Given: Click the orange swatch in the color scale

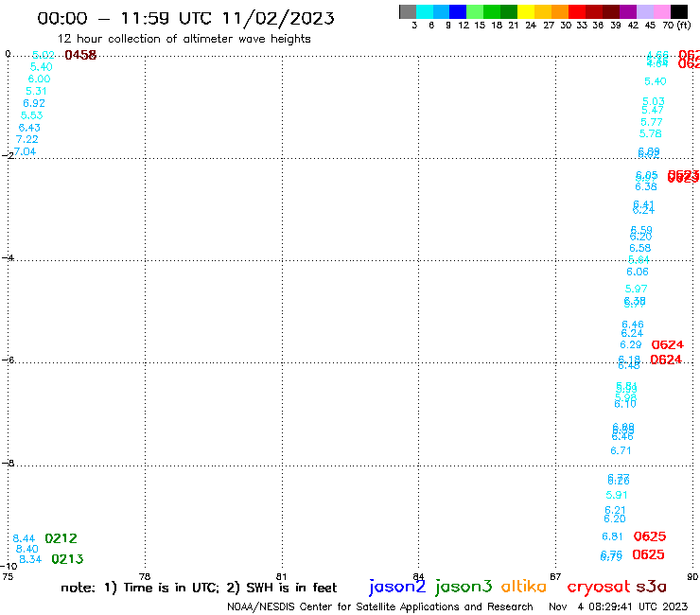Looking at the screenshot, I should pyautogui.click(x=560, y=12).
